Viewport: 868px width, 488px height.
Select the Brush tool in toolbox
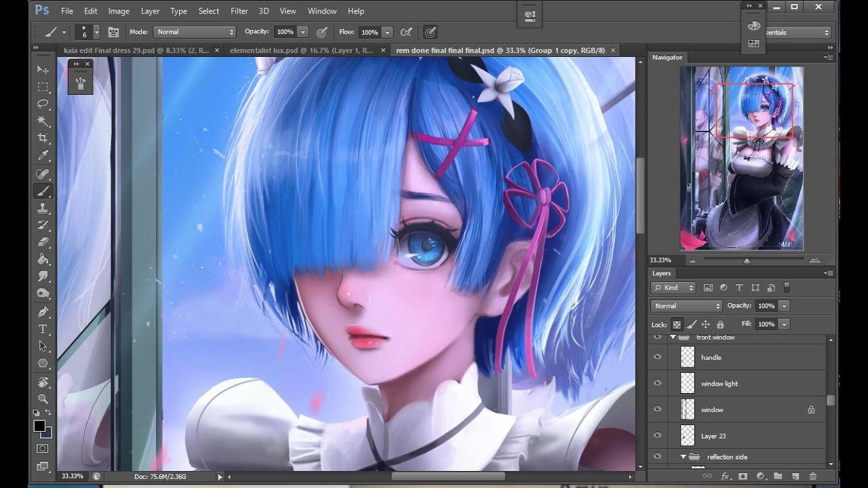(x=43, y=191)
